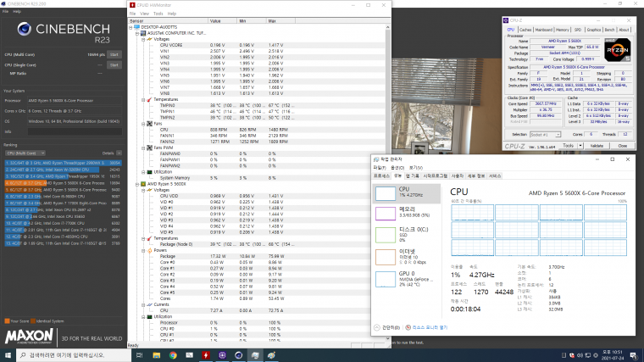This screenshot has height=362, width=644.
Task: Click the Maxon logo in Cinebench
Action: click(x=29, y=337)
